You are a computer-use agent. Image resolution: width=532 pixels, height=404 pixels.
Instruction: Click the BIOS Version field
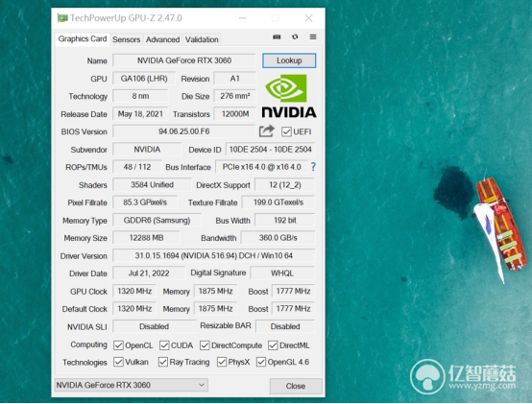click(183, 131)
